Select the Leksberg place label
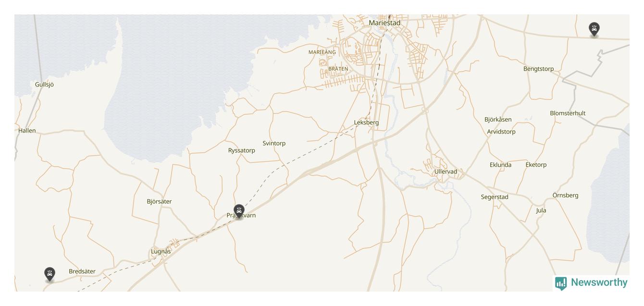The image size is (644, 306). (366, 122)
